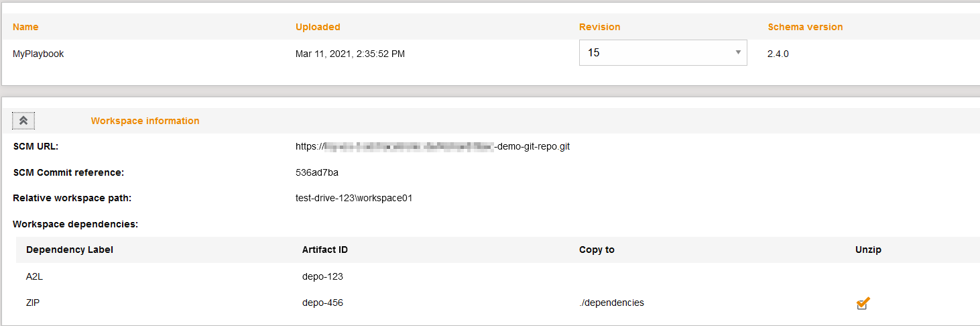Click the Revision column header

pyautogui.click(x=599, y=27)
